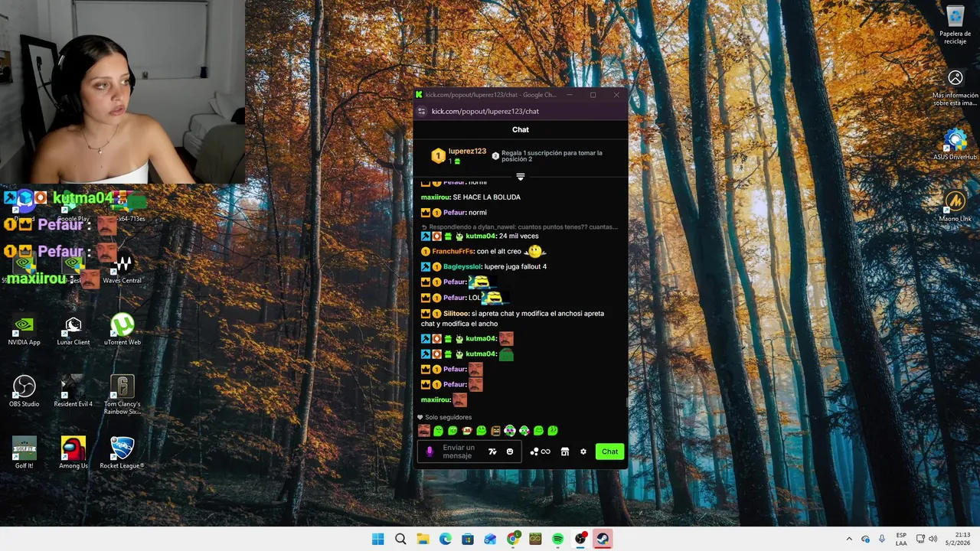The image size is (980, 551).
Task: Click the tray microphone icon
Action: click(882, 539)
